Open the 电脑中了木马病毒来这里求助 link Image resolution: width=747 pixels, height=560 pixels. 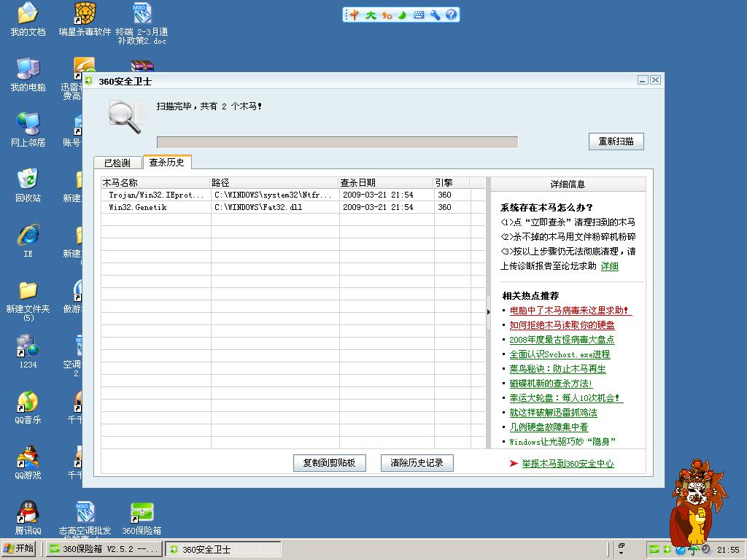[x=570, y=311]
